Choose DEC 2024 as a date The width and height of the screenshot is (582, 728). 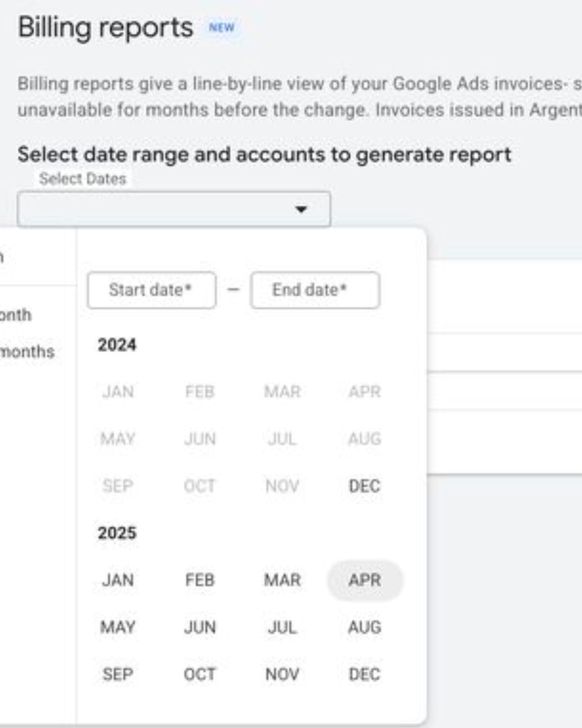coord(365,486)
